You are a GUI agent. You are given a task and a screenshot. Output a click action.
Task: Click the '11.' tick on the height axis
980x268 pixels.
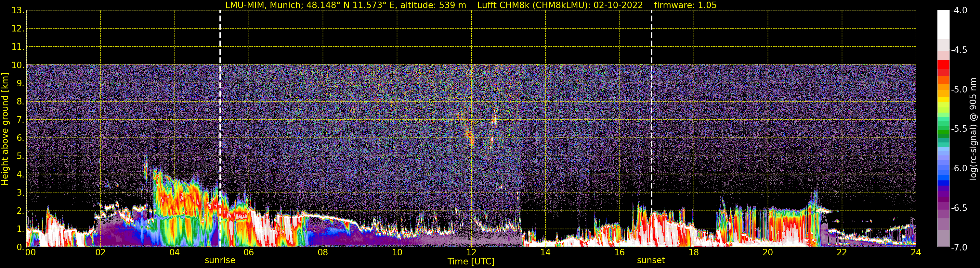(x=18, y=47)
